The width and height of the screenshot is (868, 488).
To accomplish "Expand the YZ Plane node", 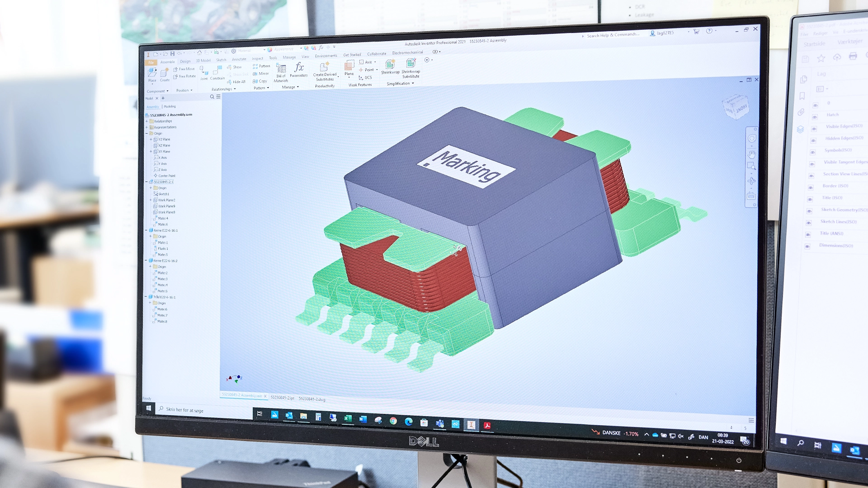I will click(x=151, y=140).
